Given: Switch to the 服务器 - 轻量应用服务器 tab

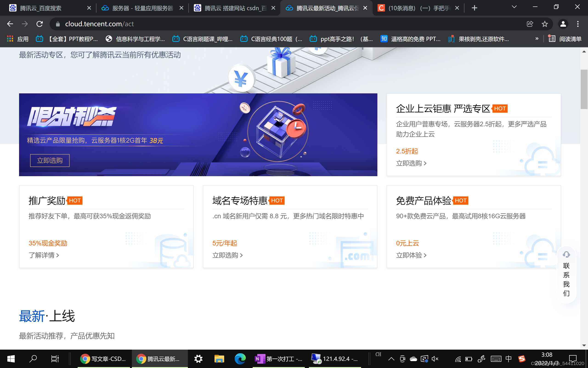Looking at the screenshot, I should coord(142,8).
